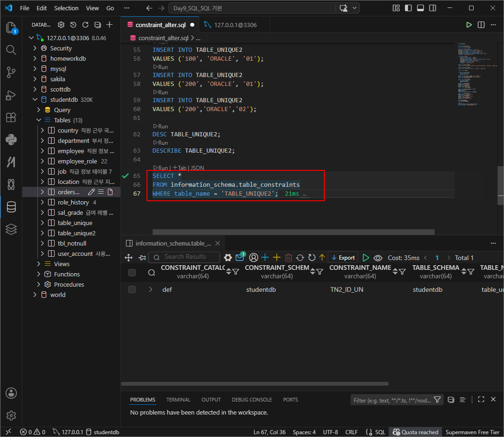
Task: Expand the Views node
Action: 39,264
